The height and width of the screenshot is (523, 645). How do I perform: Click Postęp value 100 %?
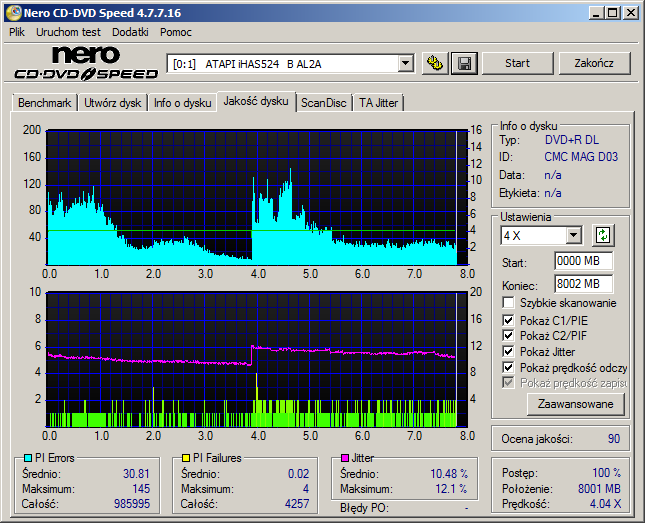pyautogui.click(x=606, y=472)
